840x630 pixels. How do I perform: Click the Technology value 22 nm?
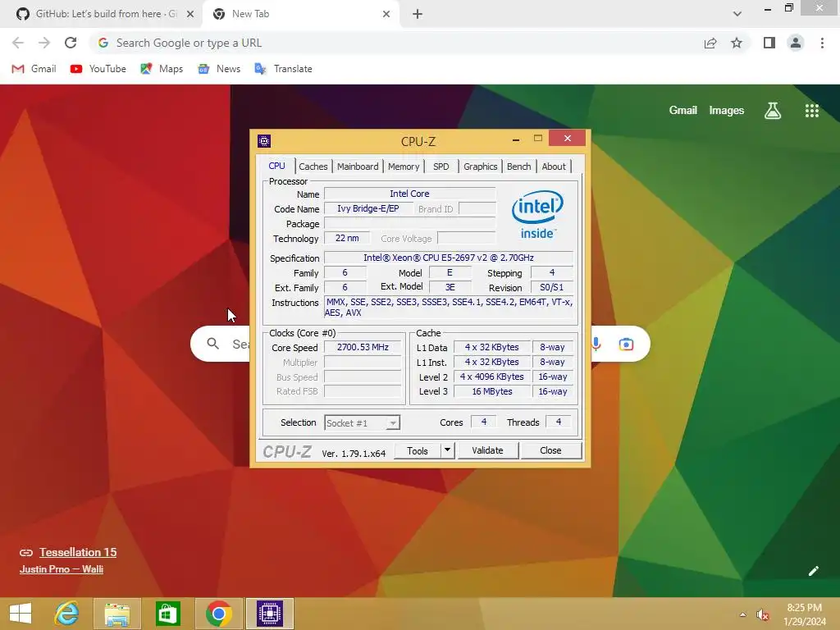tap(347, 238)
